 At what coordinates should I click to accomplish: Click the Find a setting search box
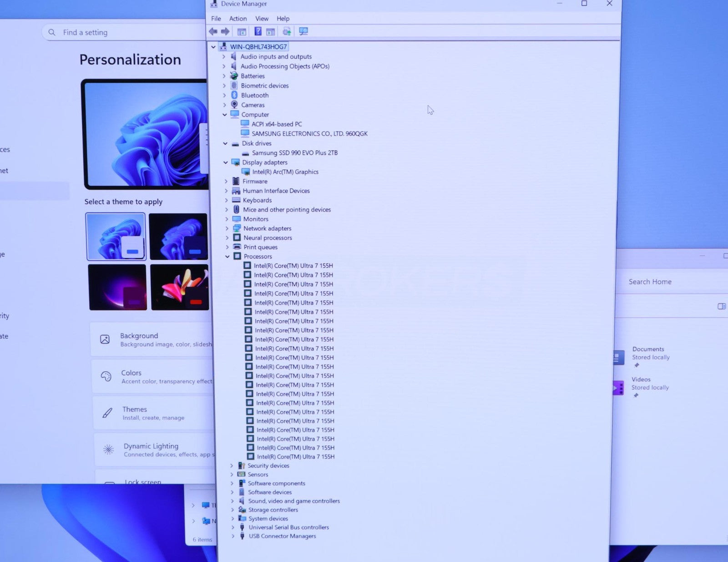(127, 32)
